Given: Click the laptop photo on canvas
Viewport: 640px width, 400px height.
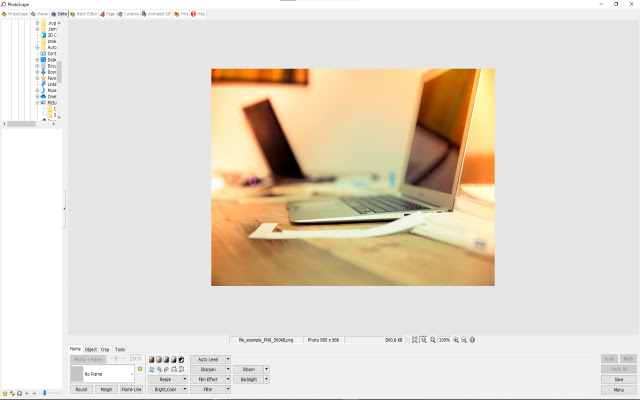Looking at the screenshot, I should 353,177.
